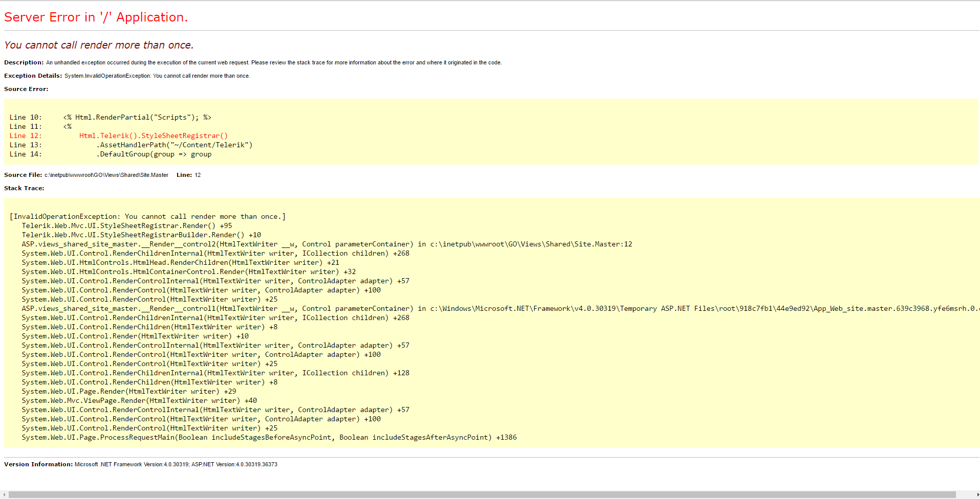Click the Source File path to Site.Master
980x499 pixels.
click(106, 175)
